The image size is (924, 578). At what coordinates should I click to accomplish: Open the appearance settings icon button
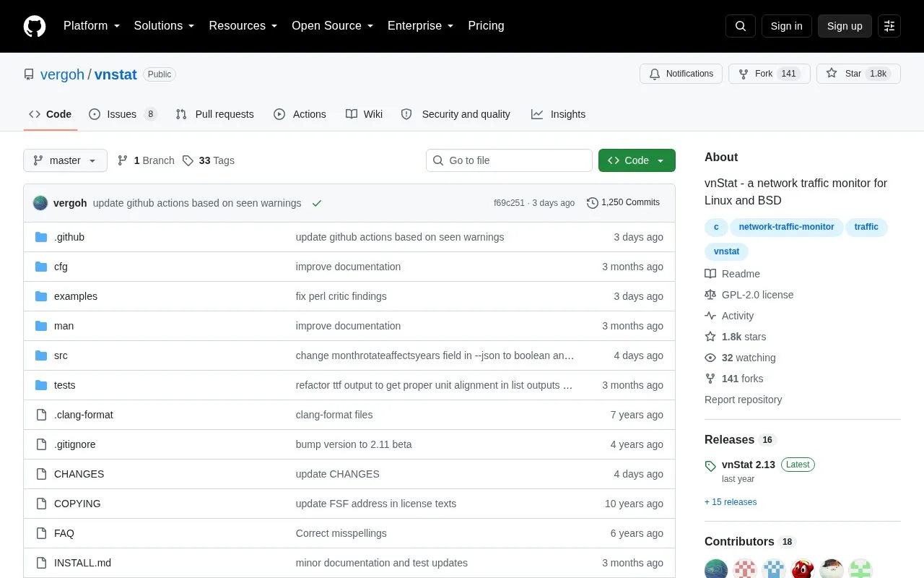889,26
